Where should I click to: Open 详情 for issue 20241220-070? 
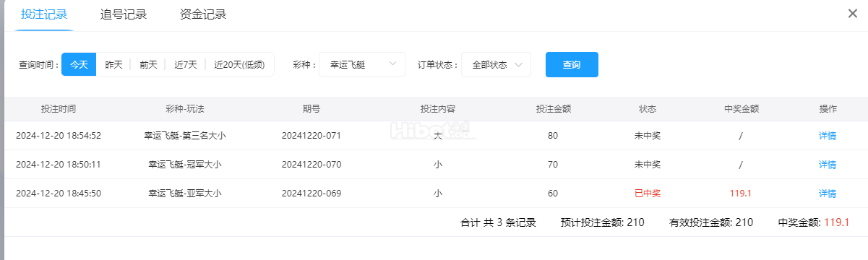point(828,164)
